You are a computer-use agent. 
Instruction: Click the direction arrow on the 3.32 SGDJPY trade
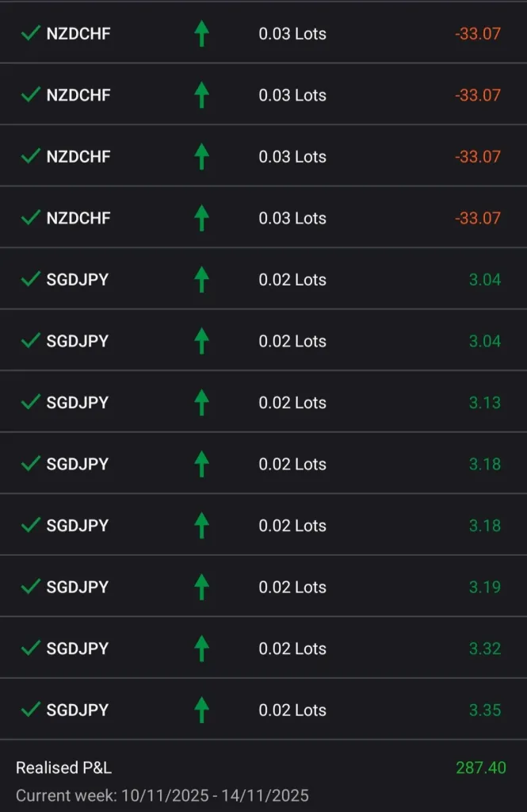(x=201, y=648)
